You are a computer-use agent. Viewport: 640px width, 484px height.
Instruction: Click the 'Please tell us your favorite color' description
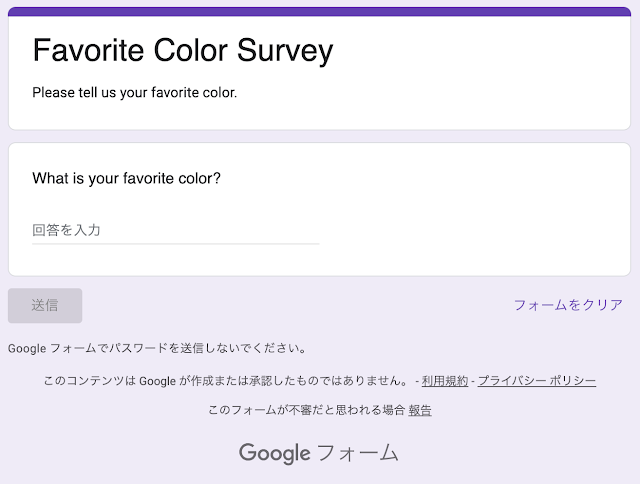click(134, 93)
